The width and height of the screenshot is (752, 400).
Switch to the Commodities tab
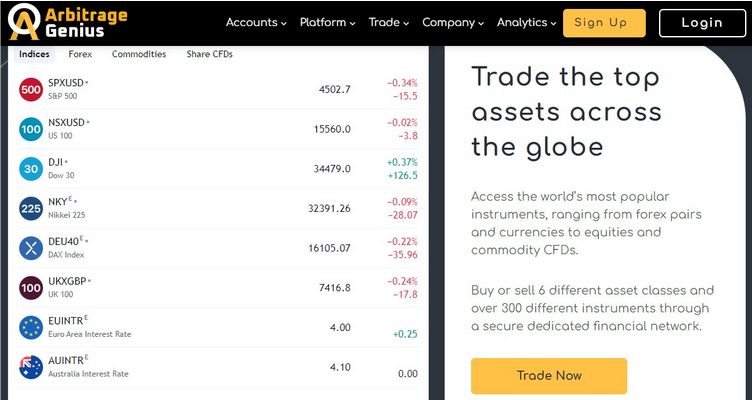139,54
